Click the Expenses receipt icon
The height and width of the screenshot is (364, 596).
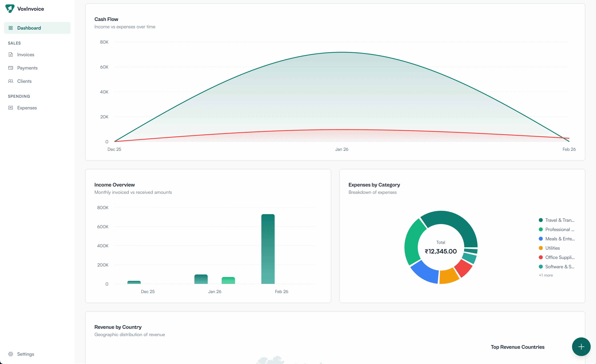(11, 108)
